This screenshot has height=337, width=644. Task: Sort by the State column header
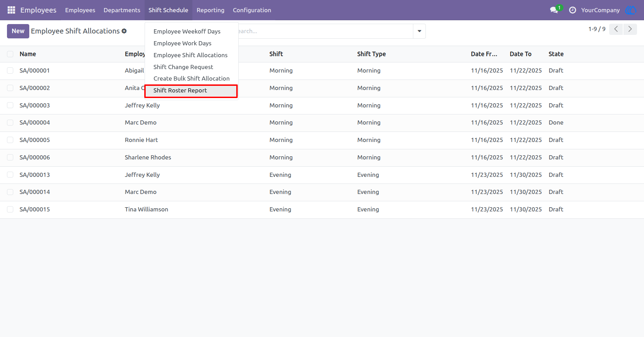[556, 54]
